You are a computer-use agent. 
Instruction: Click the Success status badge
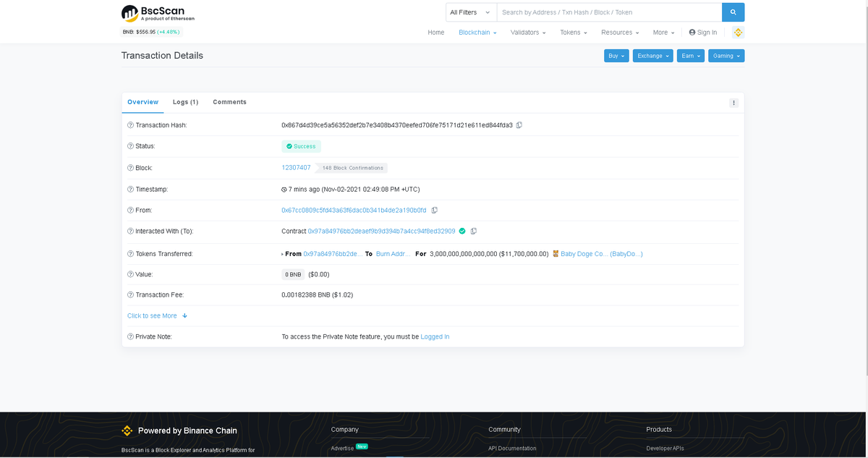click(301, 146)
